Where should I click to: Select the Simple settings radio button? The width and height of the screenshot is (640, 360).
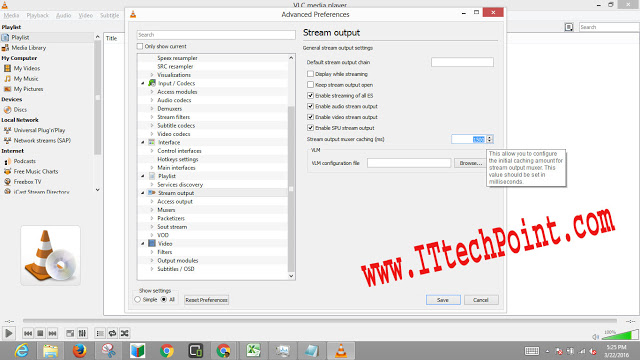coord(138,300)
